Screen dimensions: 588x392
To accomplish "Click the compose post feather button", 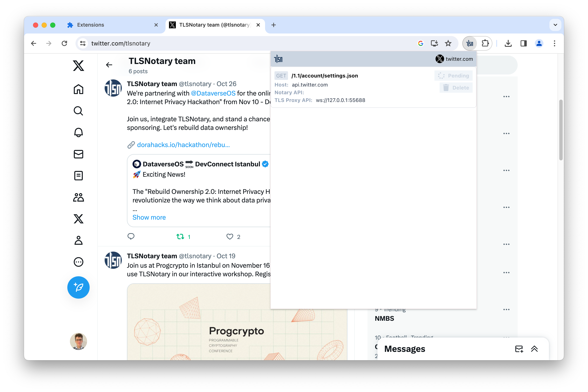I will pos(78,287).
